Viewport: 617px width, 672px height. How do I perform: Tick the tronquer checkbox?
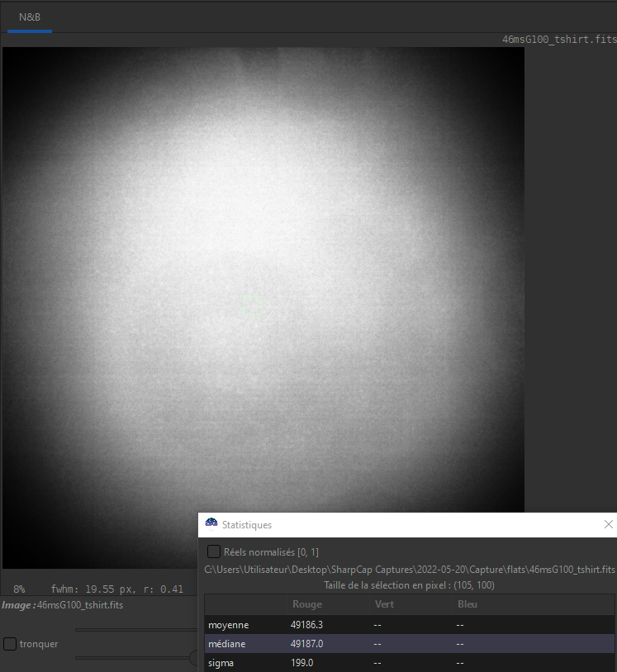10,644
